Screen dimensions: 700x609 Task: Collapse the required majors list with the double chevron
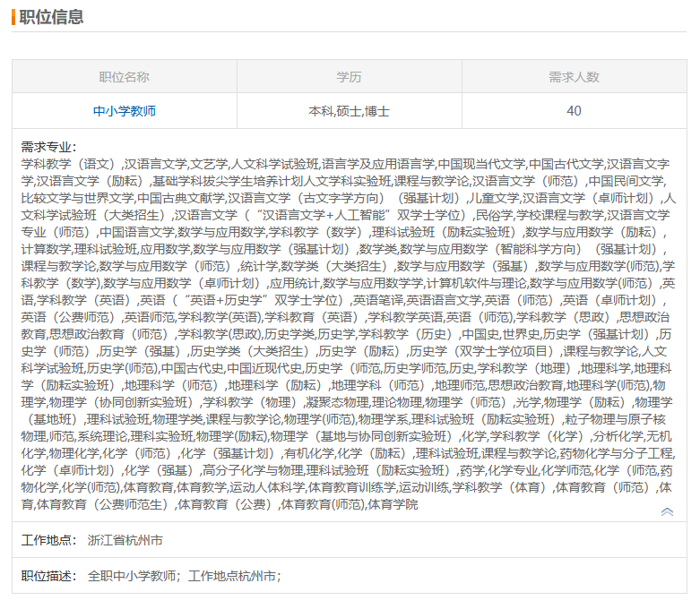click(667, 511)
